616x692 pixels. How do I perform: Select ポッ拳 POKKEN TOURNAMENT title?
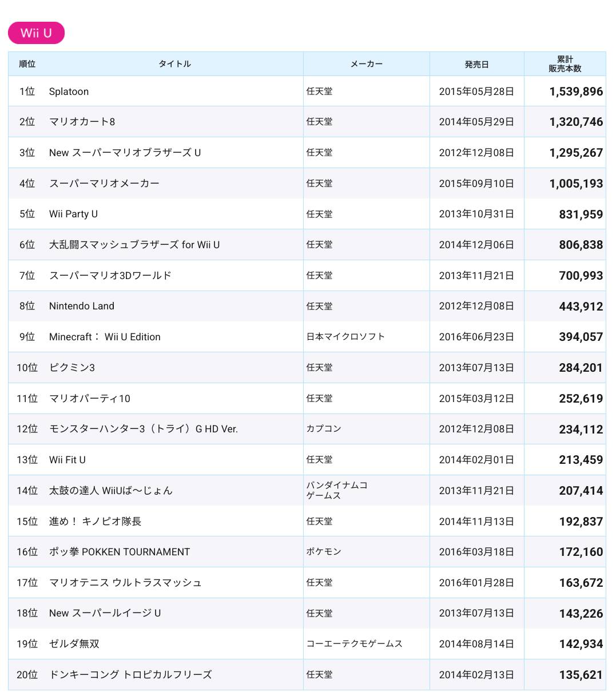pos(119,552)
